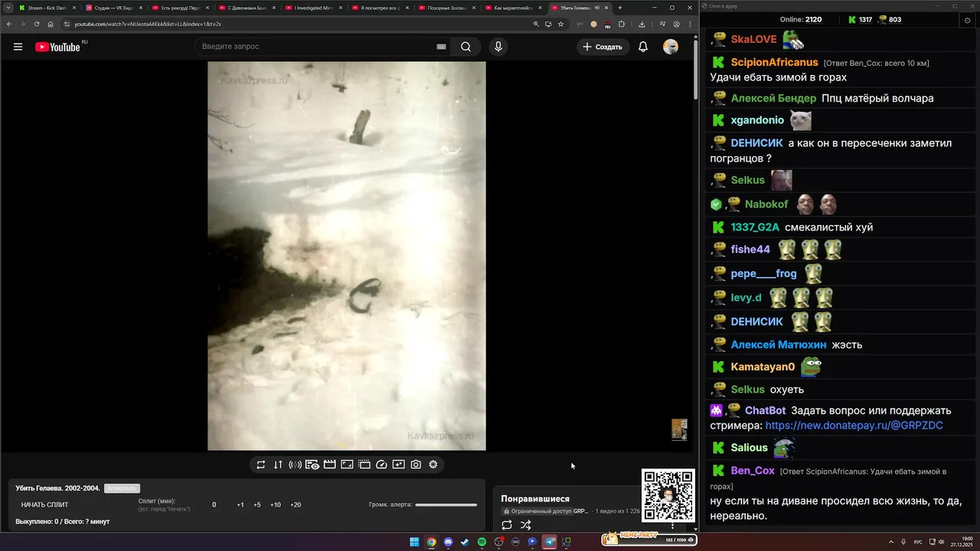Open Discord from the taskbar

point(448,542)
